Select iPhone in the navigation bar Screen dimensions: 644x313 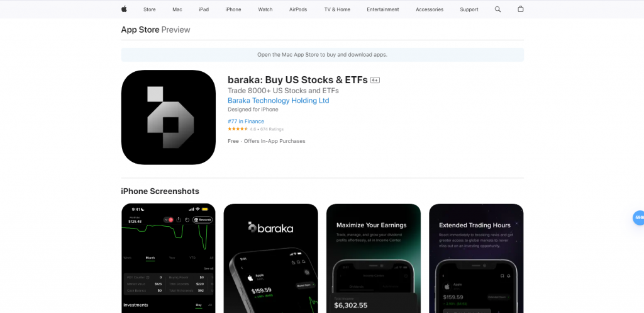point(233,9)
